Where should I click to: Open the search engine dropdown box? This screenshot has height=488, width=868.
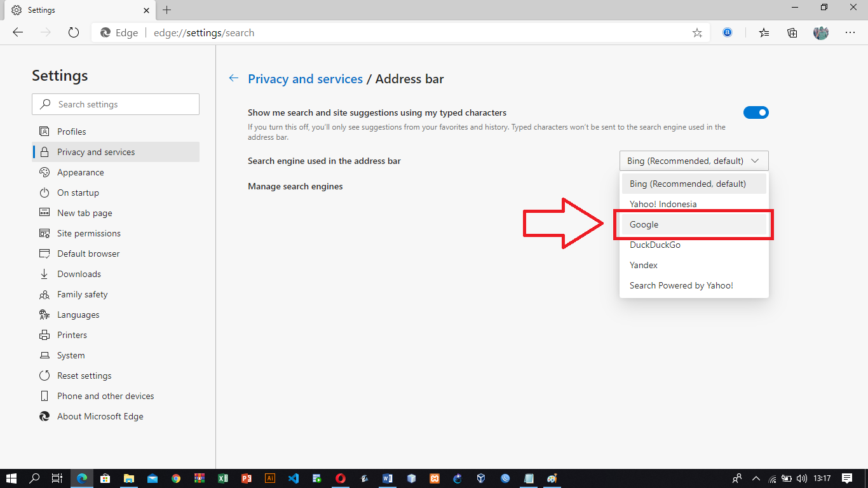pyautogui.click(x=694, y=161)
